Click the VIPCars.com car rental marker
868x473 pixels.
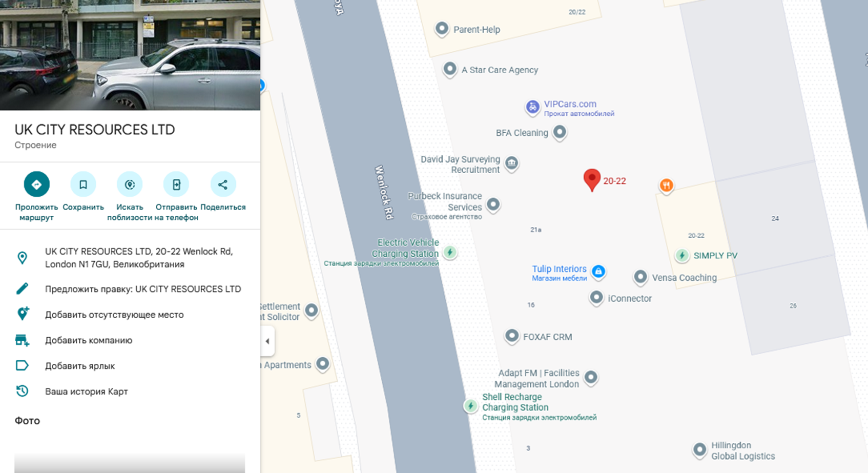pos(533,108)
